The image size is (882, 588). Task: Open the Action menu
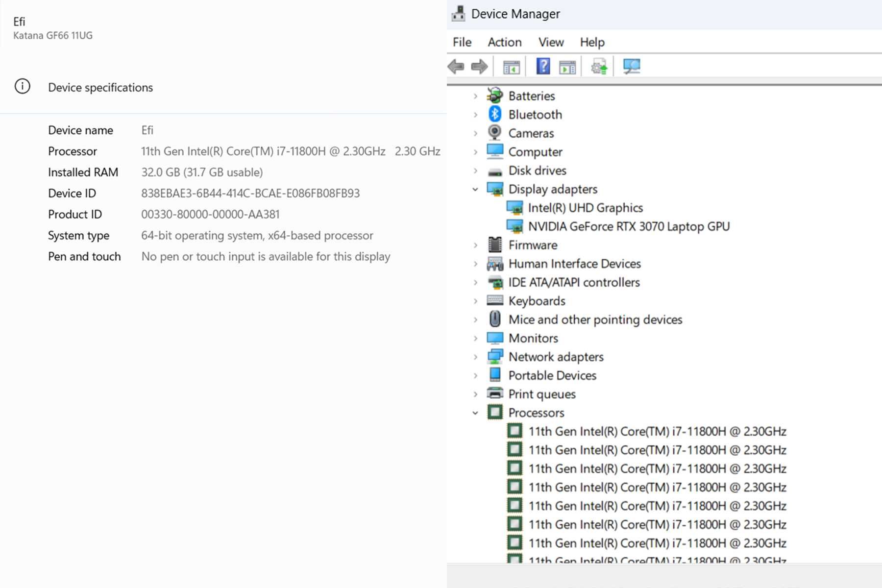point(505,42)
